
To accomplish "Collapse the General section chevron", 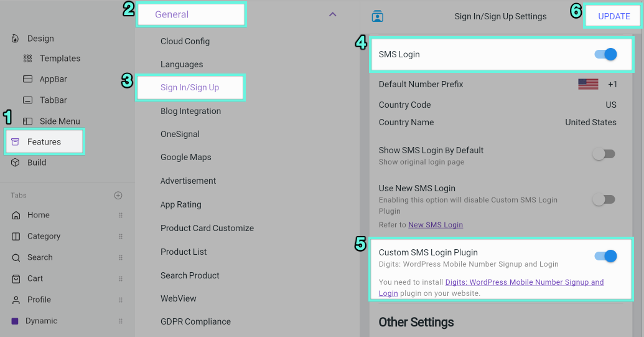I will click(332, 14).
